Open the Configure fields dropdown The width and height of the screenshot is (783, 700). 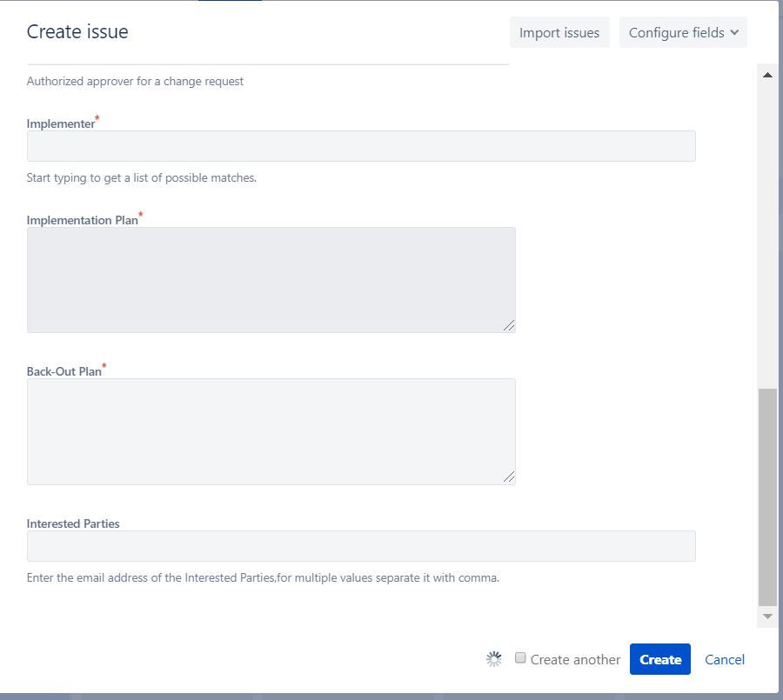pyautogui.click(x=683, y=32)
